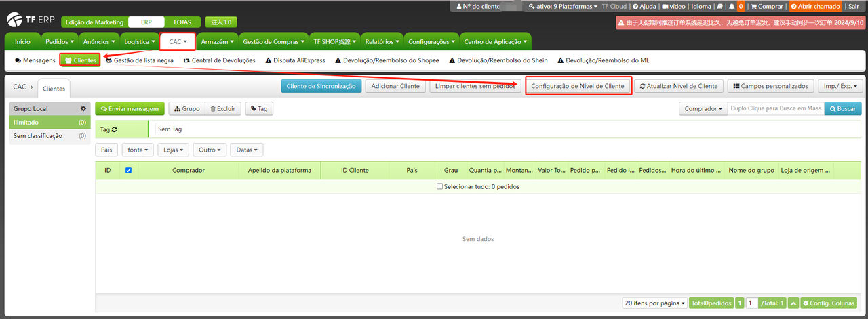Select the Ilimitado group
Viewport: 868px width, 319px height.
point(50,123)
